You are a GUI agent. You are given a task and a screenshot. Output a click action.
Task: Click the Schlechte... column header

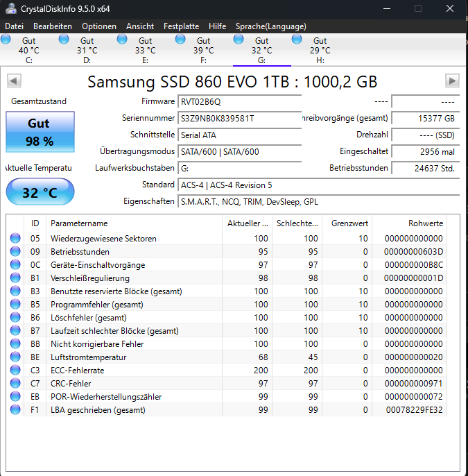297,223
